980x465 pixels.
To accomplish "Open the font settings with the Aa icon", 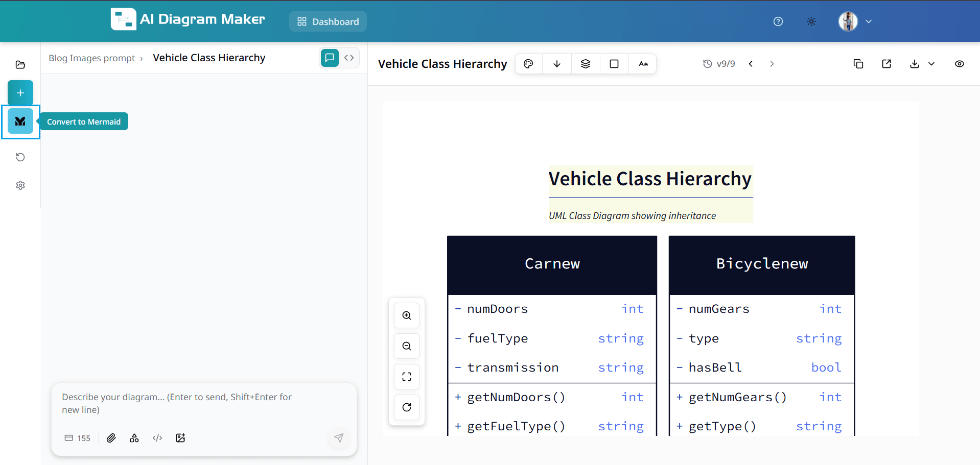I will click(643, 63).
